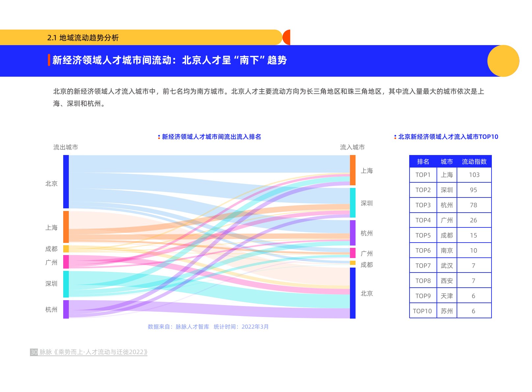The height and width of the screenshot is (392, 532).
Task: Click the 上海 city cell in table
Action: (447, 175)
